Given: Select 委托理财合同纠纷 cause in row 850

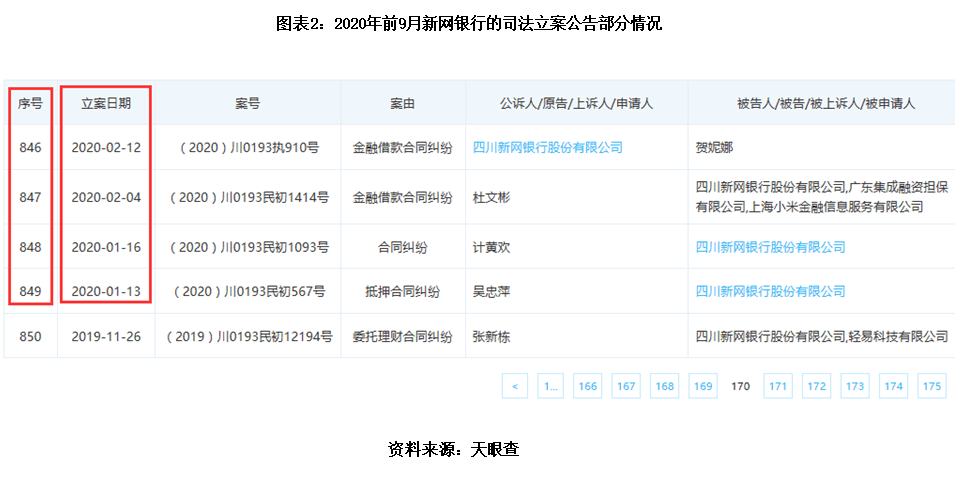Looking at the screenshot, I should pyautogui.click(x=403, y=336).
